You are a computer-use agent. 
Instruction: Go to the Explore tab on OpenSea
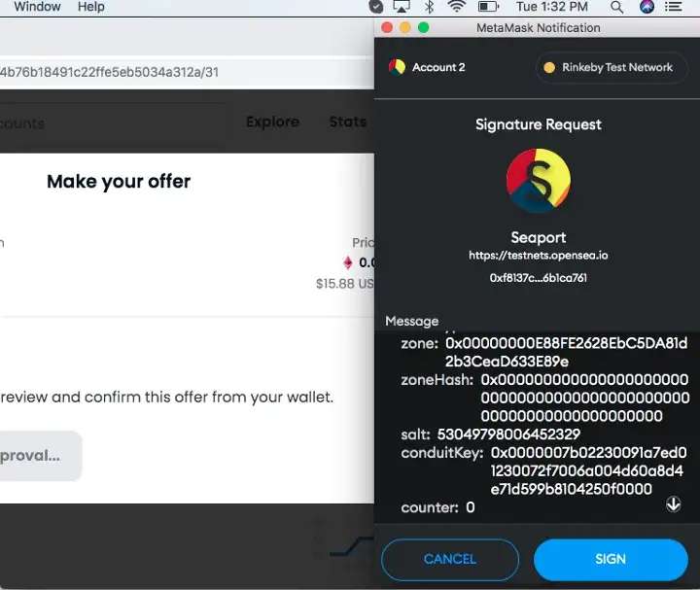point(272,121)
